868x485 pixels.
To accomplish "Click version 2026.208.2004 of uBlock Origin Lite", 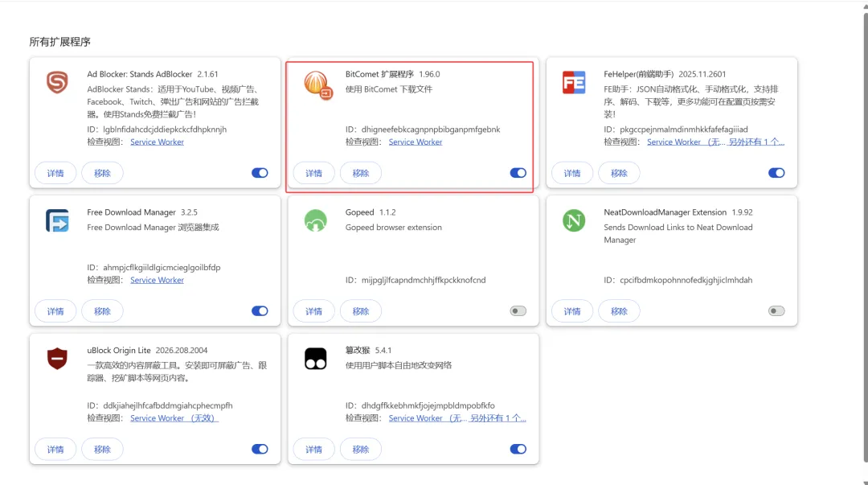I will pyautogui.click(x=182, y=351).
